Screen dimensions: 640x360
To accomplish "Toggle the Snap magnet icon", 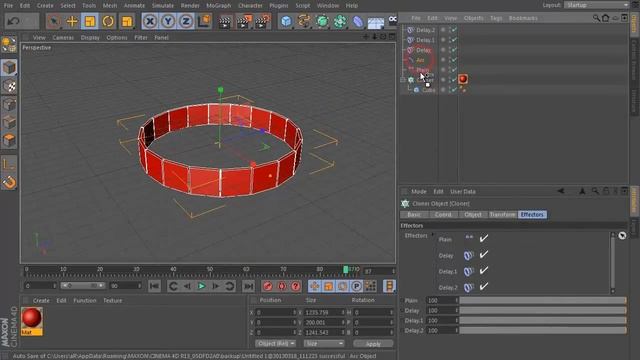I will point(9,182).
